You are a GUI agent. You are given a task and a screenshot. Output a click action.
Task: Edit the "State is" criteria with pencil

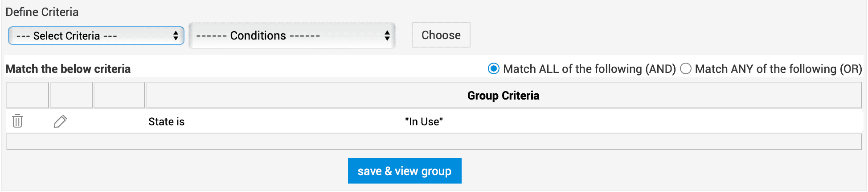[x=60, y=121]
